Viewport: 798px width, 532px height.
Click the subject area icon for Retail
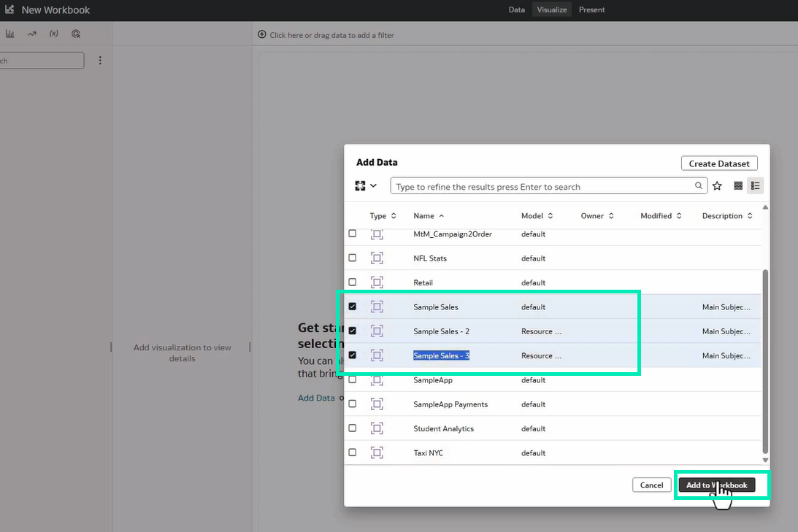point(377,282)
